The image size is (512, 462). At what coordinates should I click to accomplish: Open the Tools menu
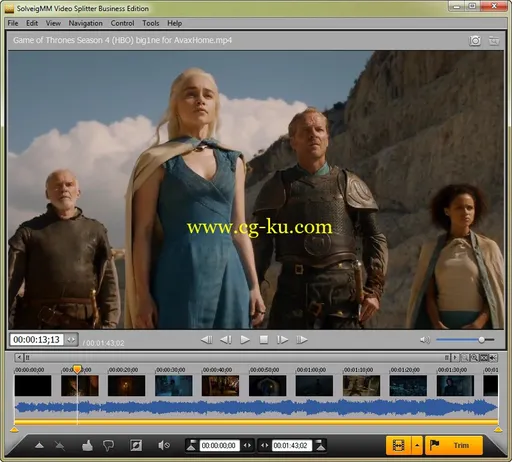pyautogui.click(x=151, y=23)
